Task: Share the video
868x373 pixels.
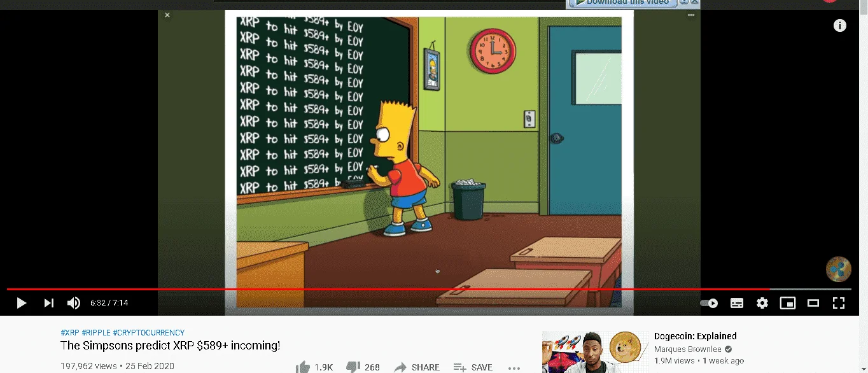Action: point(417,367)
